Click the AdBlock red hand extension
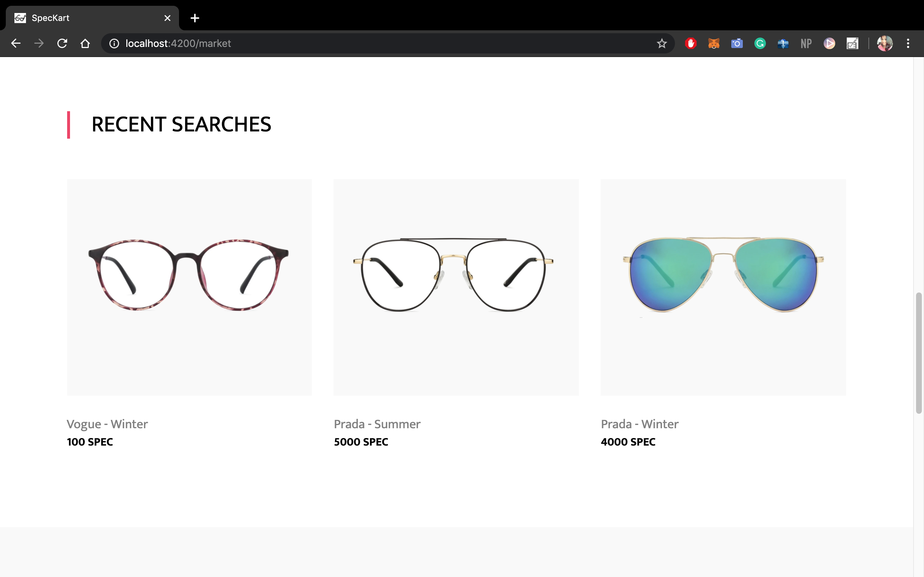This screenshot has height=577, width=924. click(x=690, y=43)
